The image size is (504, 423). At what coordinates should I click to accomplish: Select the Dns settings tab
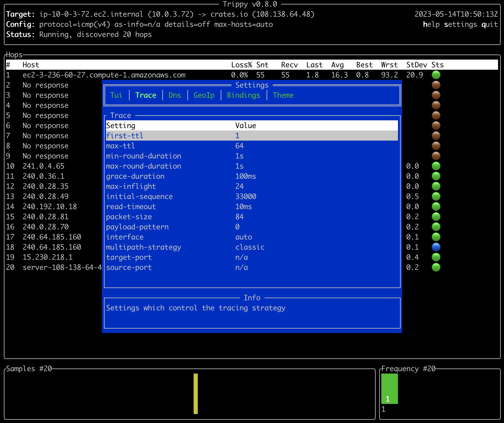[175, 95]
